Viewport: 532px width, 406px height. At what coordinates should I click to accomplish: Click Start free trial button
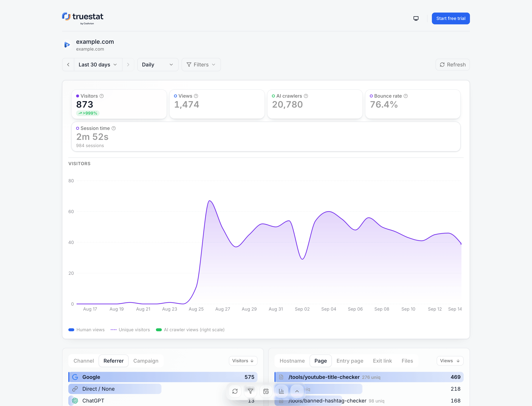point(451,18)
